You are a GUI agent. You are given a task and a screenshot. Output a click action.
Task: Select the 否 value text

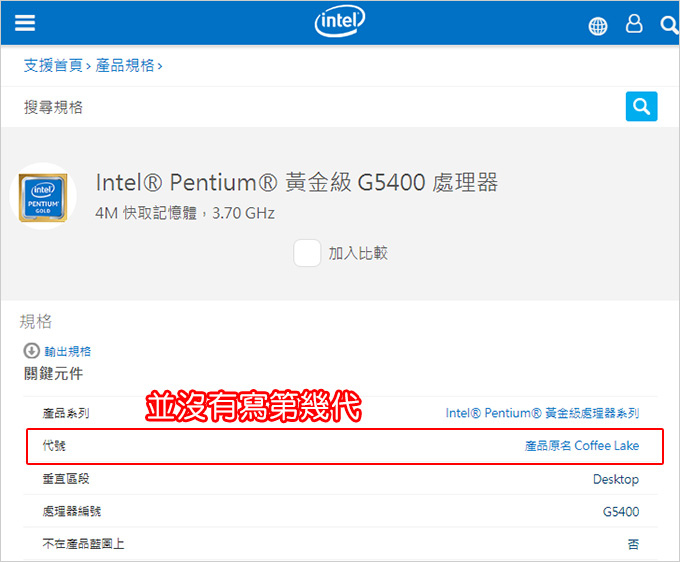pos(633,544)
